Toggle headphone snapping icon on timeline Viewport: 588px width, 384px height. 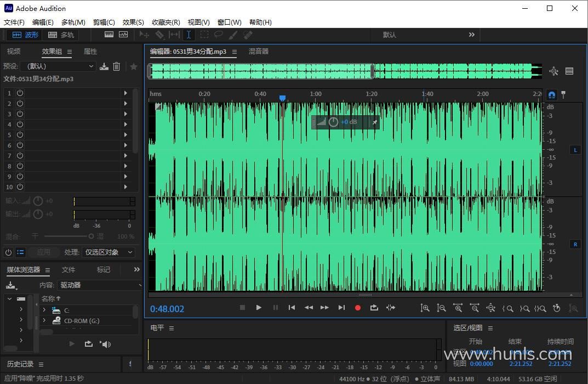pos(552,95)
